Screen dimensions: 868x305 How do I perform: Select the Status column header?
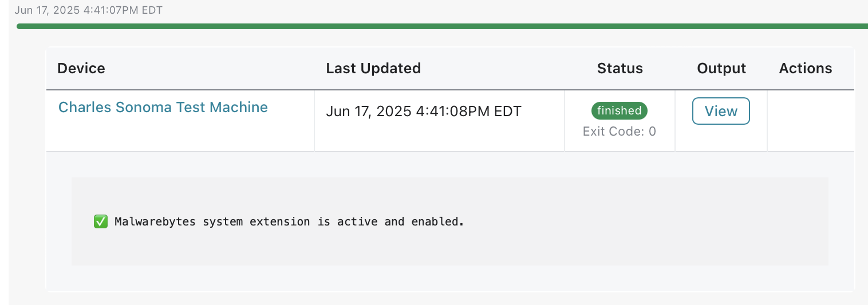pyautogui.click(x=620, y=68)
